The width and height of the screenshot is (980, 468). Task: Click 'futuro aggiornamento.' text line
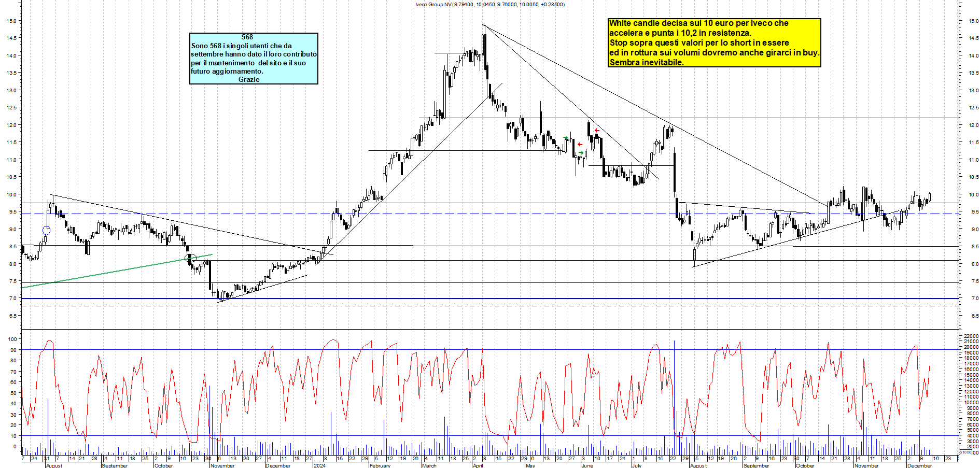227,71
